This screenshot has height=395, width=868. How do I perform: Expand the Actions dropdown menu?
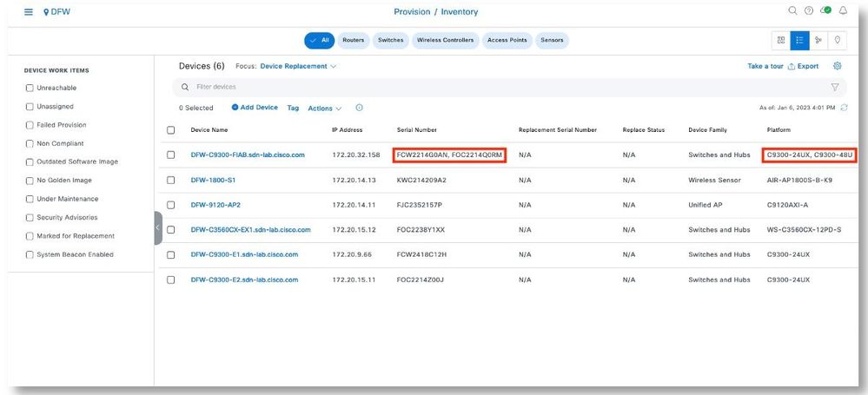[x=325, y=109]
